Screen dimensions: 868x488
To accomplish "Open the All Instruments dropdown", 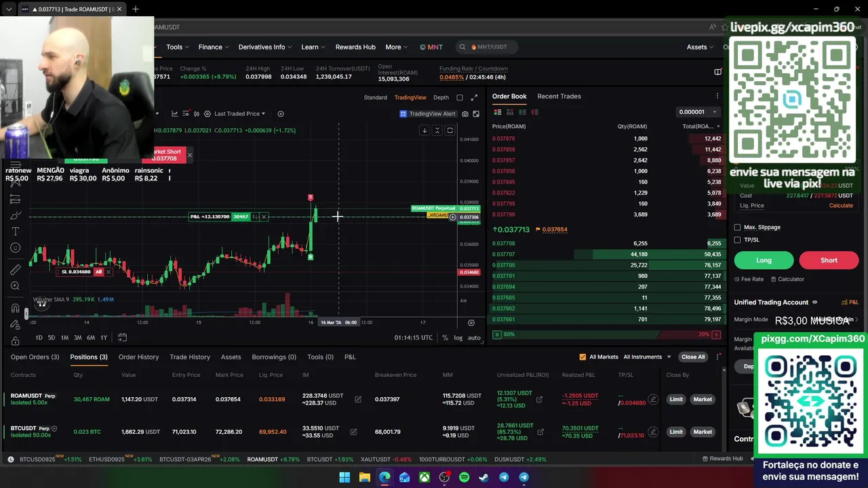I will point(647,357).
